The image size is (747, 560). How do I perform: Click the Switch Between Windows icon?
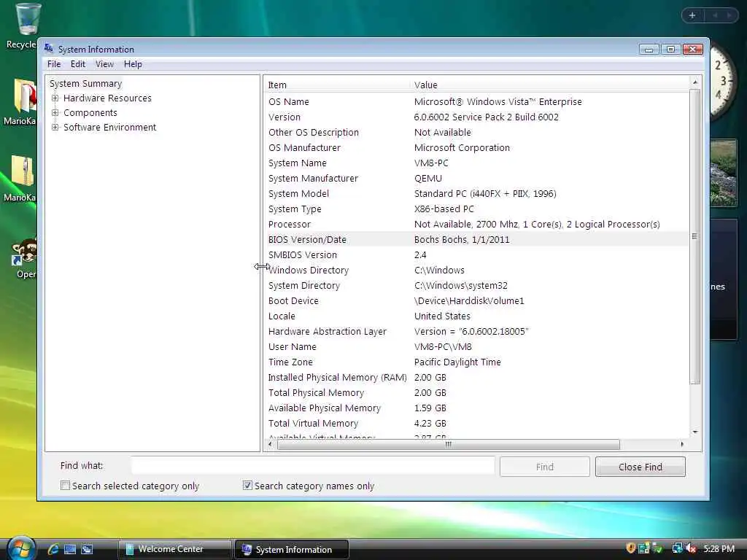point(87,549)
